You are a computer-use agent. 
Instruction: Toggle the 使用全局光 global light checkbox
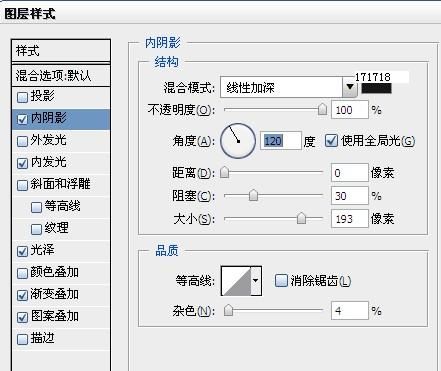pos(331,141)
